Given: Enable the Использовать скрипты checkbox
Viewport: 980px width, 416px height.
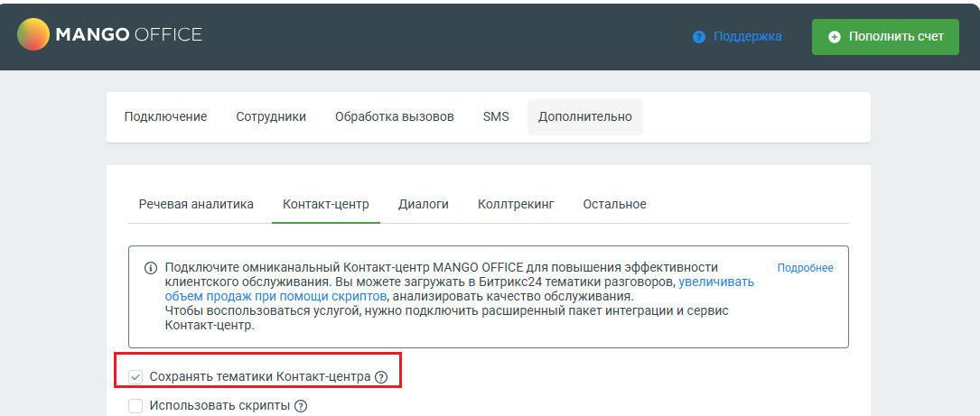Looking at the screenshot, I should pos(135,406).
